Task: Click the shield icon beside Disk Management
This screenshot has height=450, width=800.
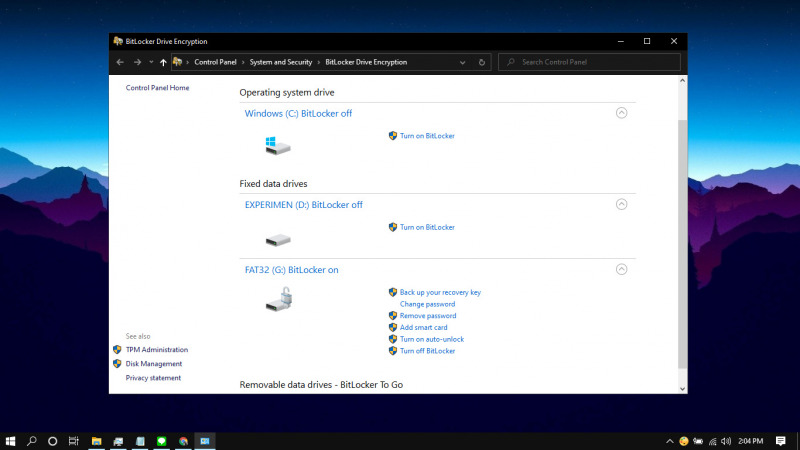Action: [x=117, y=364]
